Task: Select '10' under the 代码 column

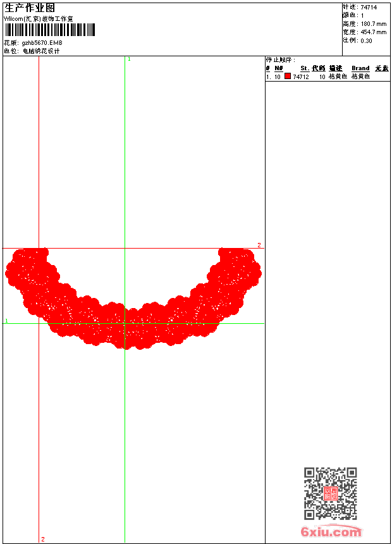Action: click(x=322, y=77)
